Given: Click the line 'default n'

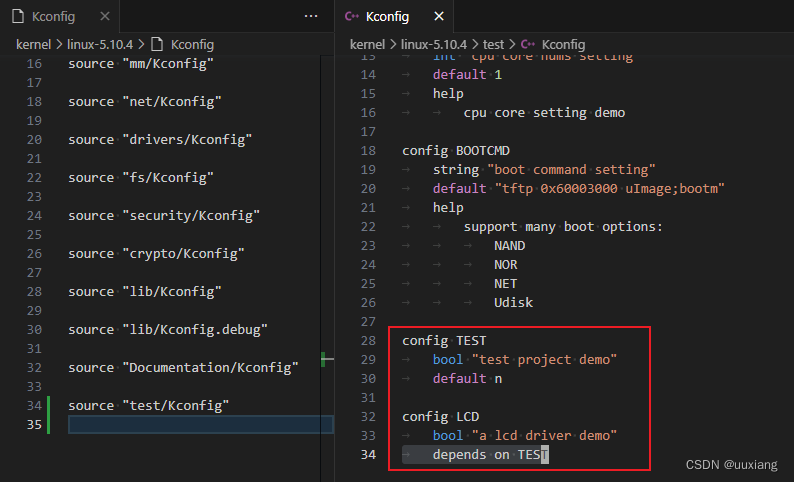Looking at the screenshot, I should point(467,379).
